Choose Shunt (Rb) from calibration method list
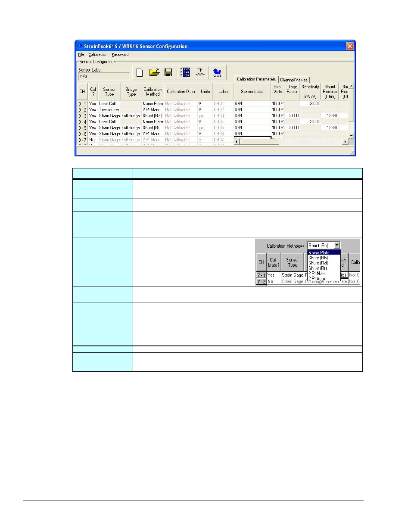Screen dimensions: 411x532 click(324, 258)
